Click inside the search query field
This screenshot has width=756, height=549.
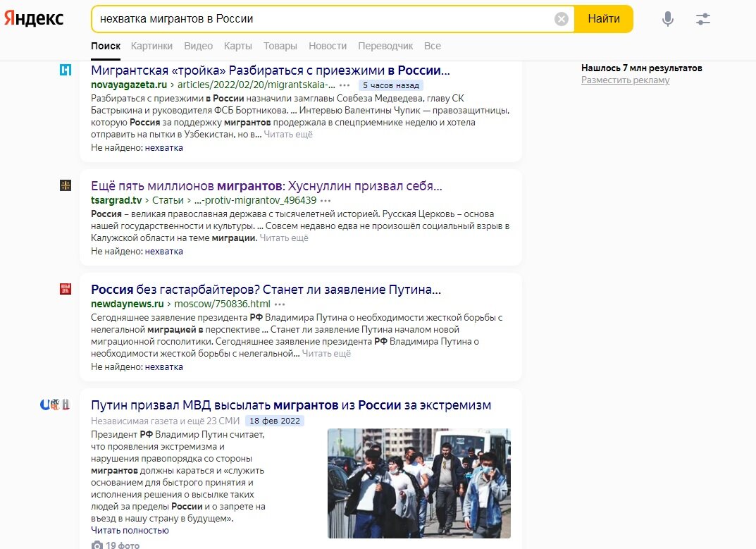coord(282,19)
